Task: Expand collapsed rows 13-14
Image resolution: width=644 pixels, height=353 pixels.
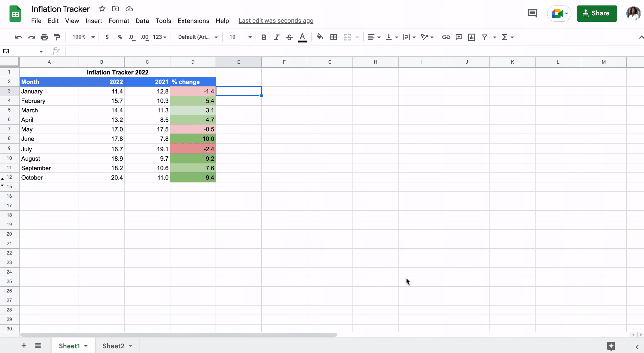Action: click(2, 186)
